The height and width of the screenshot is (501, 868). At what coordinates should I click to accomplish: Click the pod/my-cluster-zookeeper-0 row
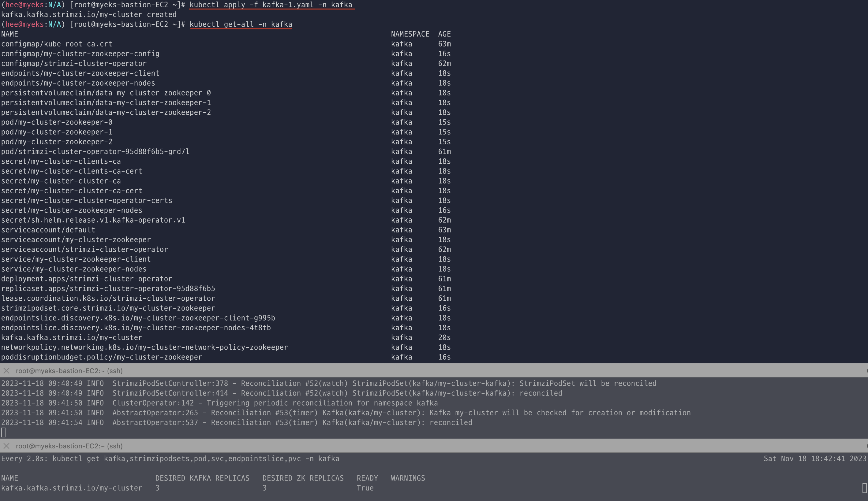pyautogui.click(x=56, y=122)
